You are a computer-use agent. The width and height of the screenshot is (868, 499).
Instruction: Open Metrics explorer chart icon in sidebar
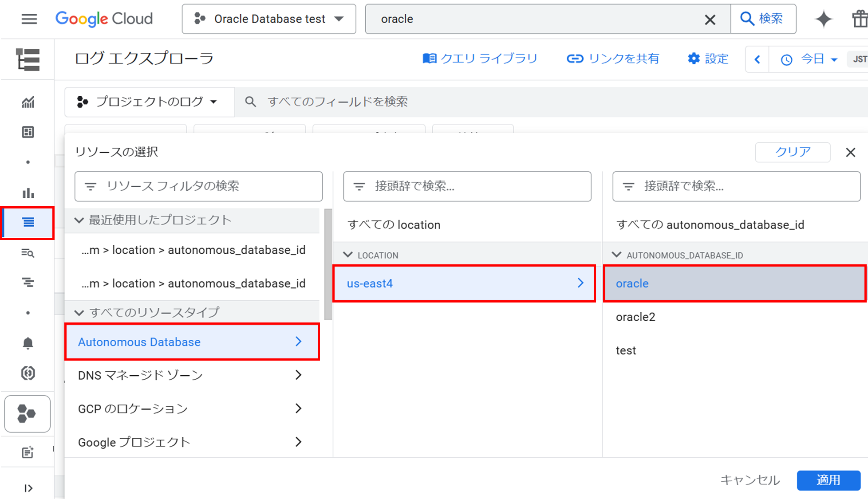[28, 102]
